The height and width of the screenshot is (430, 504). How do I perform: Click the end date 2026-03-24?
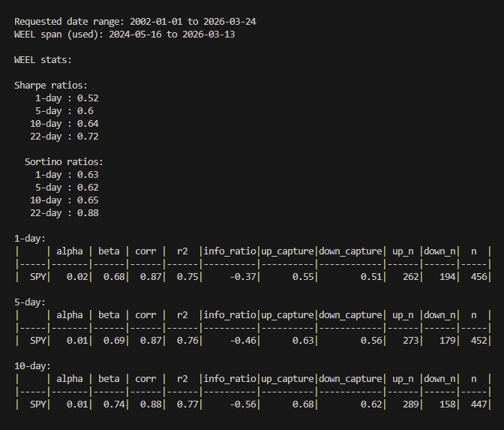(x=229, y=22)
